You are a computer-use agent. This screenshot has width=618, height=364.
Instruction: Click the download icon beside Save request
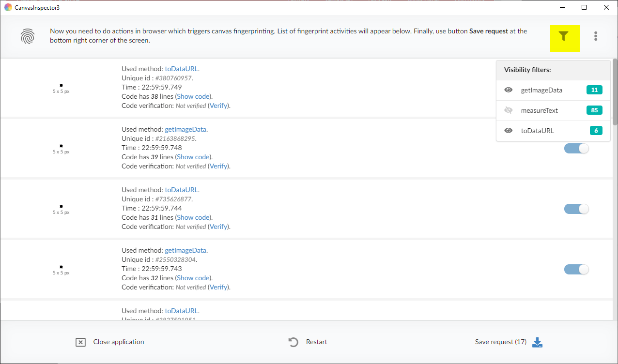pyautogui.click(x=537, y=342)
